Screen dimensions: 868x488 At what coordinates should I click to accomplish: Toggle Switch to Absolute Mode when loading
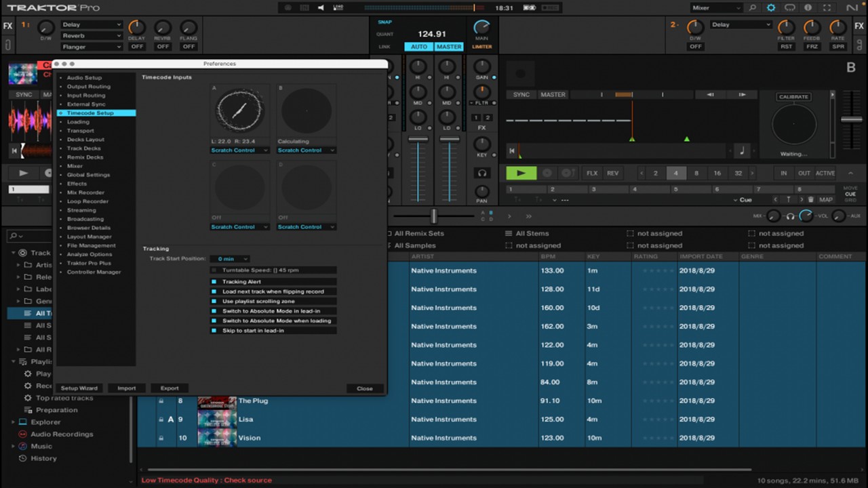pyautogui.click(x=214, y=321)
